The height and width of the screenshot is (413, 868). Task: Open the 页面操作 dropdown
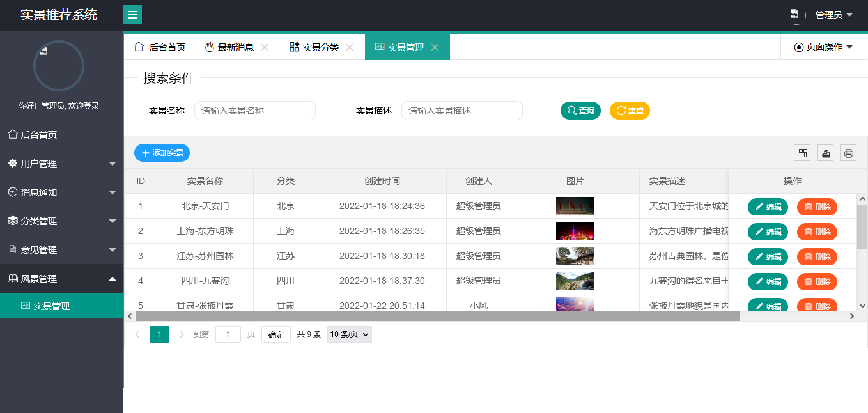tap(824, 47)
